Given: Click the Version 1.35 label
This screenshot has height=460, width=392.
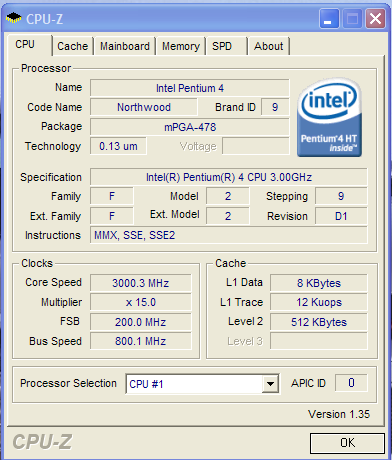Looking at the screenshot, I should [339, 414].
